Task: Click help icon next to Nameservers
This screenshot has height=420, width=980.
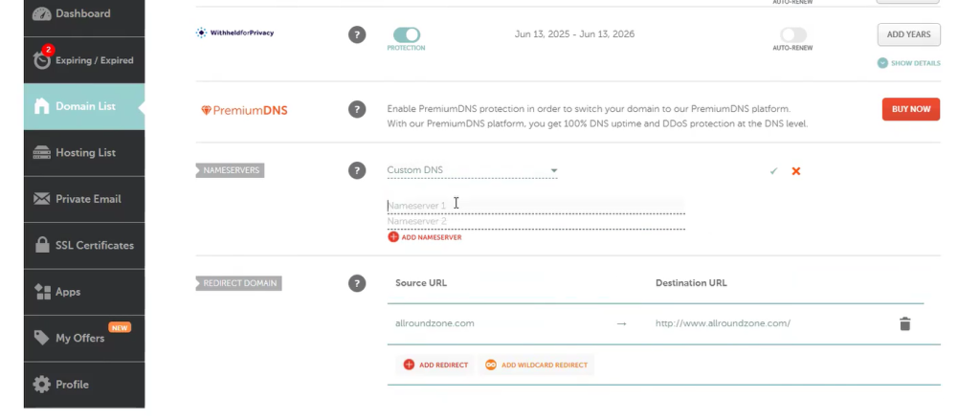Action: [x=357, y=170]
